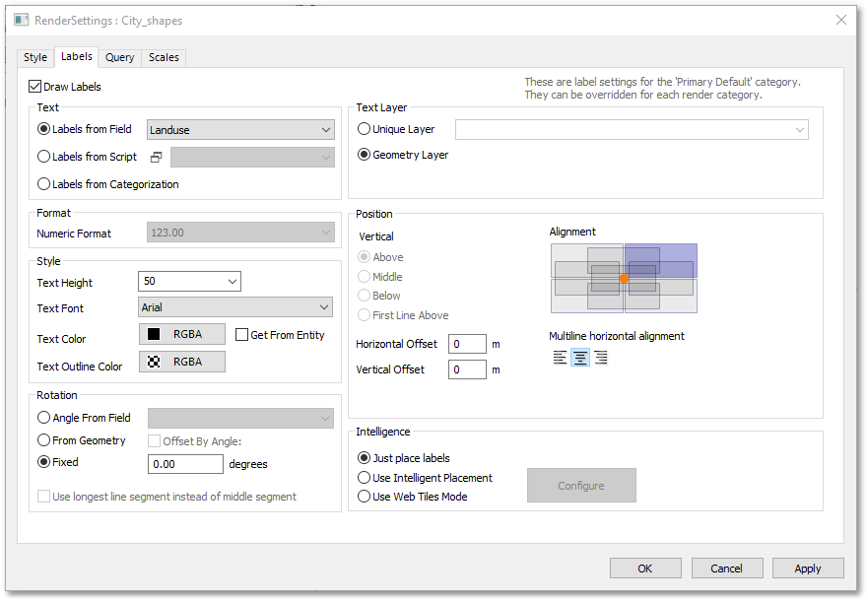Set multiline alignment to left
The image size is (868, 602).
[x=560, y=358]
